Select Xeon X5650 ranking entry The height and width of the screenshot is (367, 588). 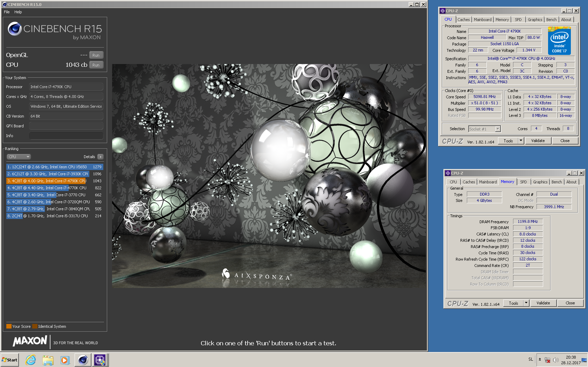(x=55, y=167)
